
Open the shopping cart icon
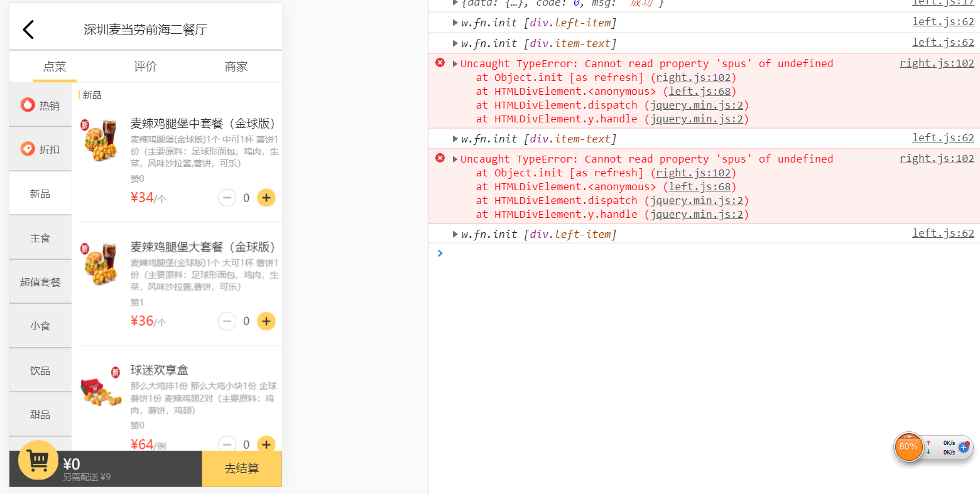(38, 460)
